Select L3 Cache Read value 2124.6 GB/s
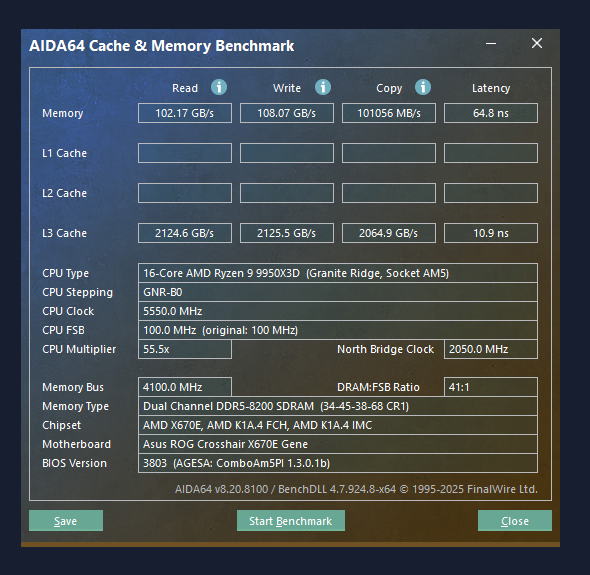 click(x=185, y=233)
